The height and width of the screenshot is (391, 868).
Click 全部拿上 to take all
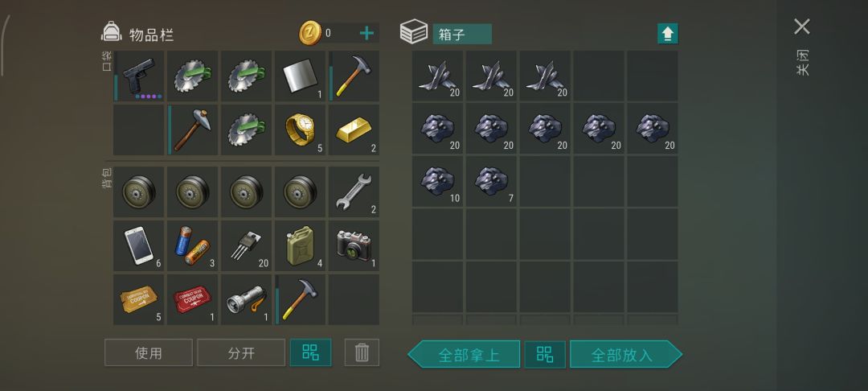[x=464, y=355]
